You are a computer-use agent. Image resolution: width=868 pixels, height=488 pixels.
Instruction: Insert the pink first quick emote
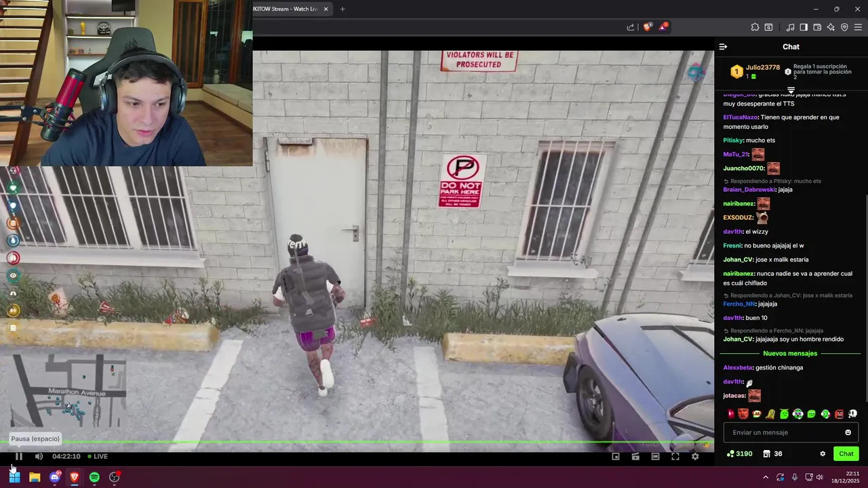pyautogui.click(x=730, y=413)
